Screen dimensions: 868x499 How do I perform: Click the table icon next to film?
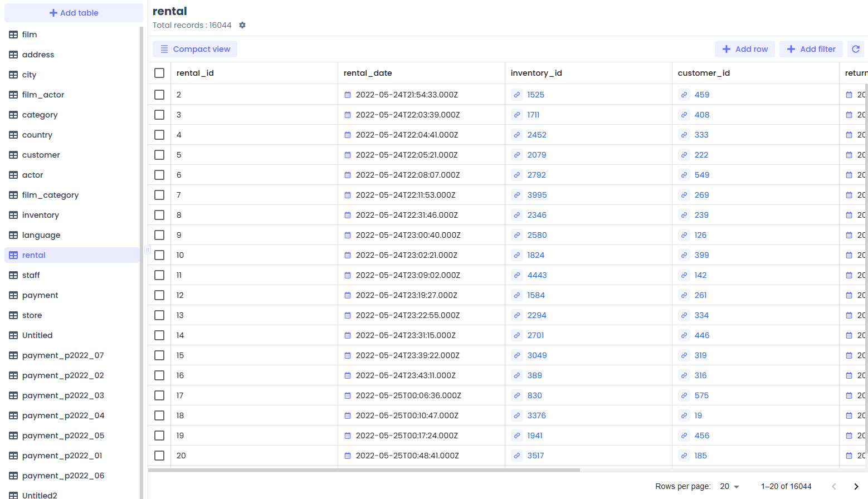coord(13,35)
